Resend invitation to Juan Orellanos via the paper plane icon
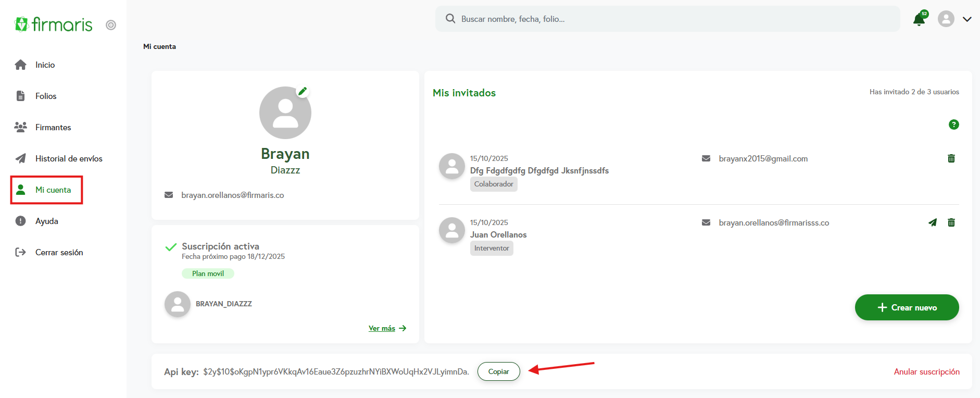Image resolution: width=980 pixels, height=398 pixels. point(933,222)
